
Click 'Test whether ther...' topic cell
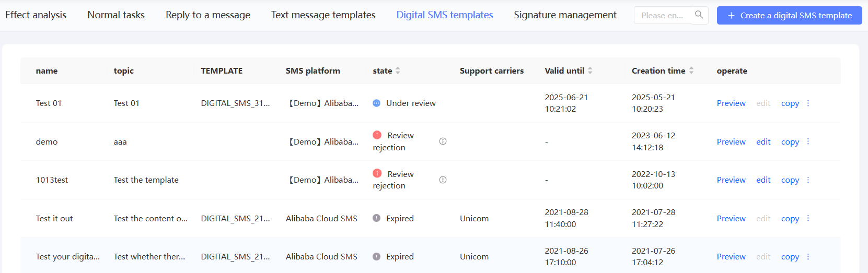pyautogui.click(x=149, y=257)
